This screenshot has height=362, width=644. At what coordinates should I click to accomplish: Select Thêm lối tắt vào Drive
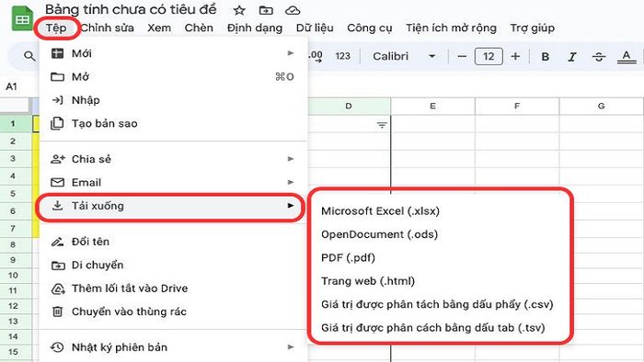point(173,288)
